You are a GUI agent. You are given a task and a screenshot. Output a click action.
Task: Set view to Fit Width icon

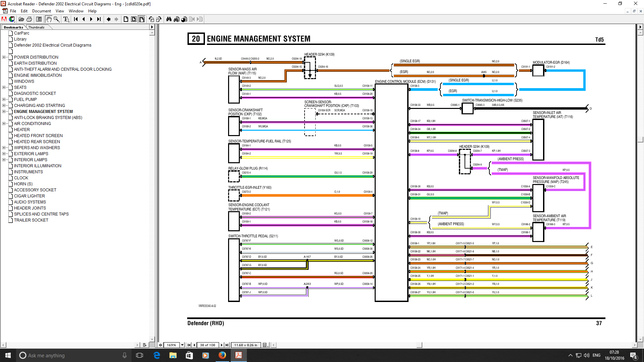click(142, 19)
